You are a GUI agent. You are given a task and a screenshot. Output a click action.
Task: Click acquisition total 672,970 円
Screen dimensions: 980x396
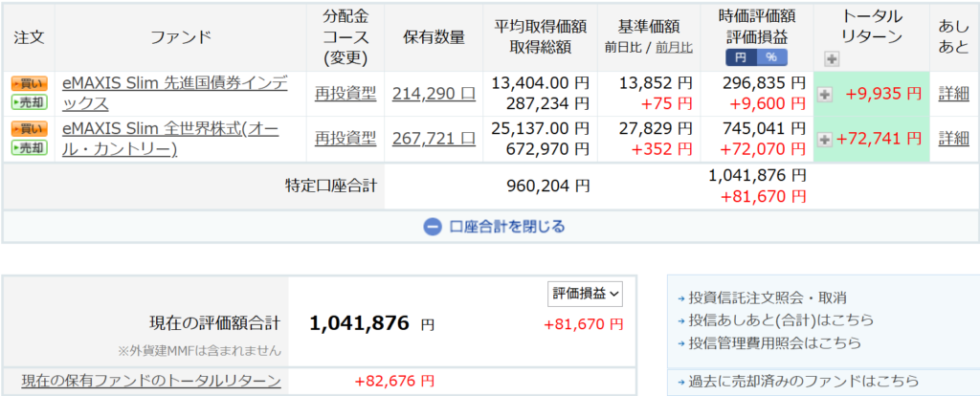(547, 149)
